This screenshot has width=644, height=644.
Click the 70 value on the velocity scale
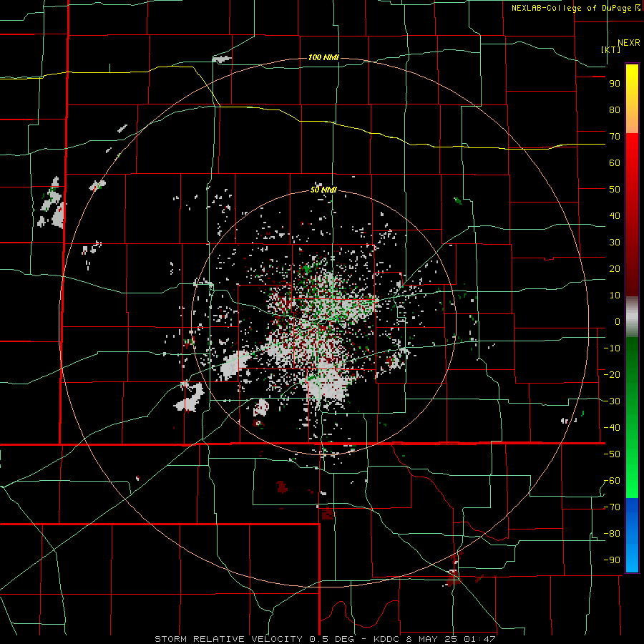(x=615, y=137)
